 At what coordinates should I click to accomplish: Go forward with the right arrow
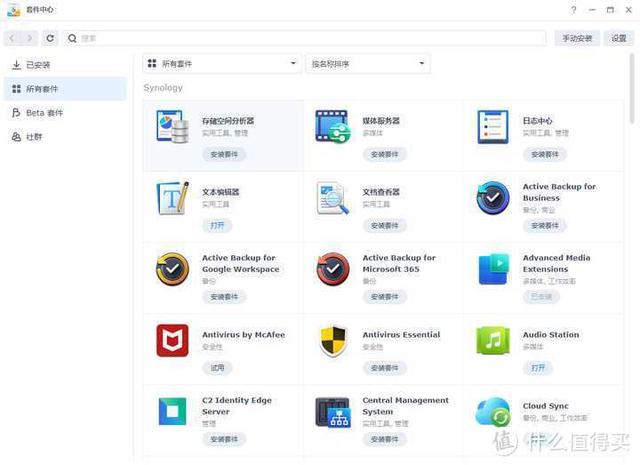click(x=29, y=38)
